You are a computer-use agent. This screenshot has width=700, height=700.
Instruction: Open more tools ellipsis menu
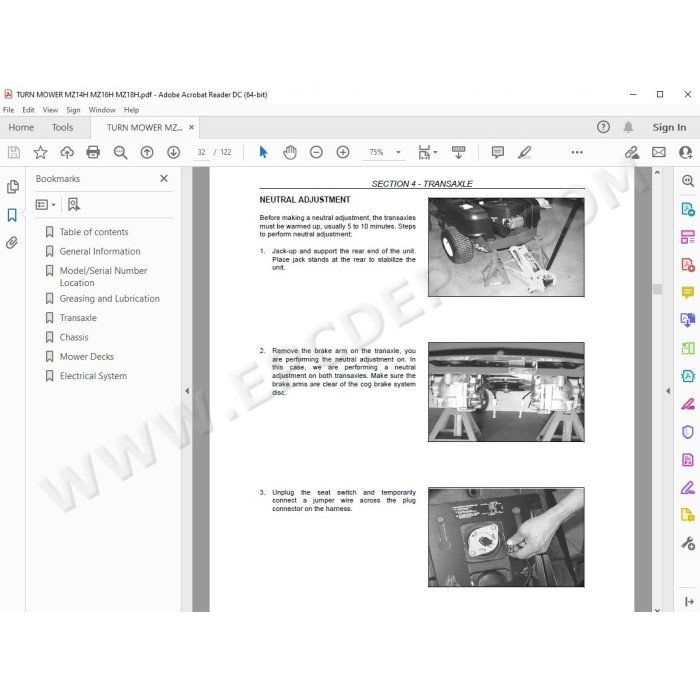(x=577, y=152)
